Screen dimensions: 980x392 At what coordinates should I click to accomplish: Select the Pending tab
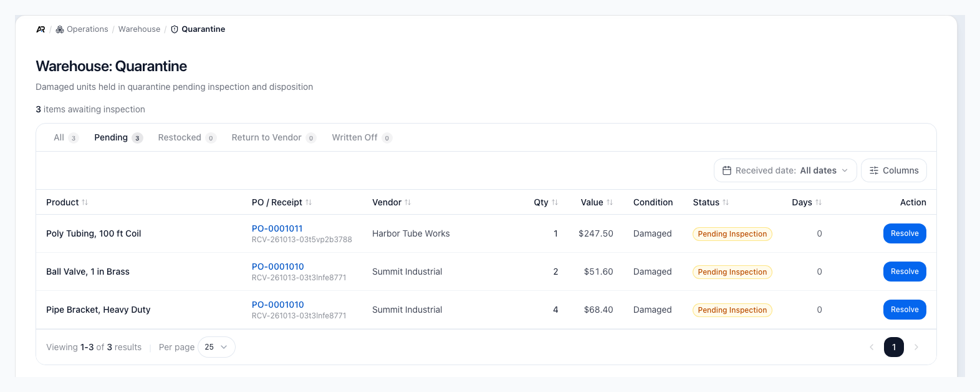118,138
